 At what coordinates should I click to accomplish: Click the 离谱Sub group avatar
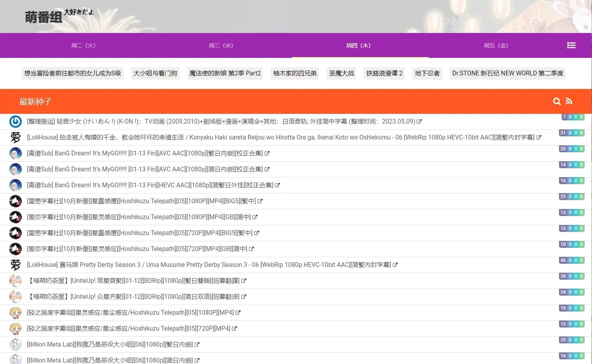point(16,153)
